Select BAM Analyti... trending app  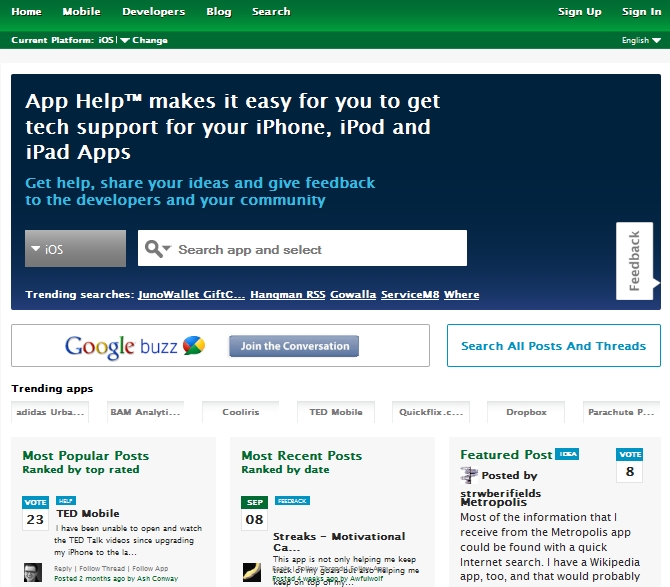(x=145, y=412)
